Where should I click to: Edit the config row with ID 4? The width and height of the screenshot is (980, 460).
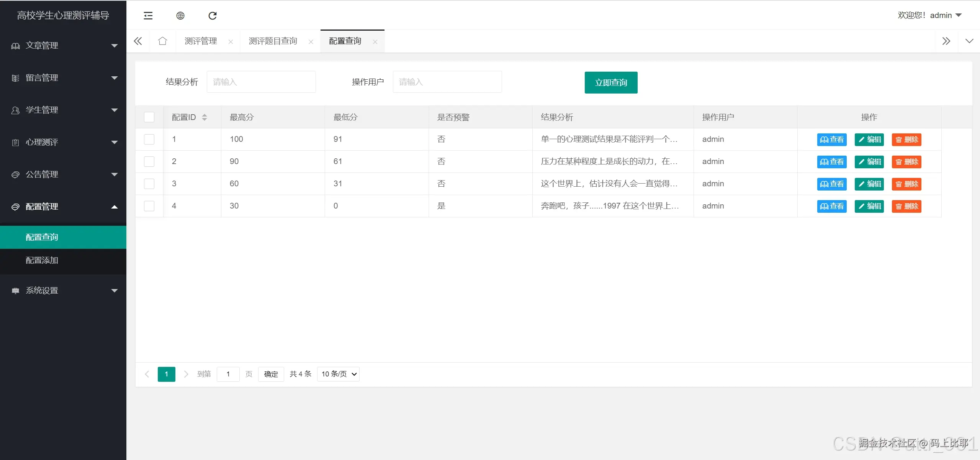pos(869,206)
